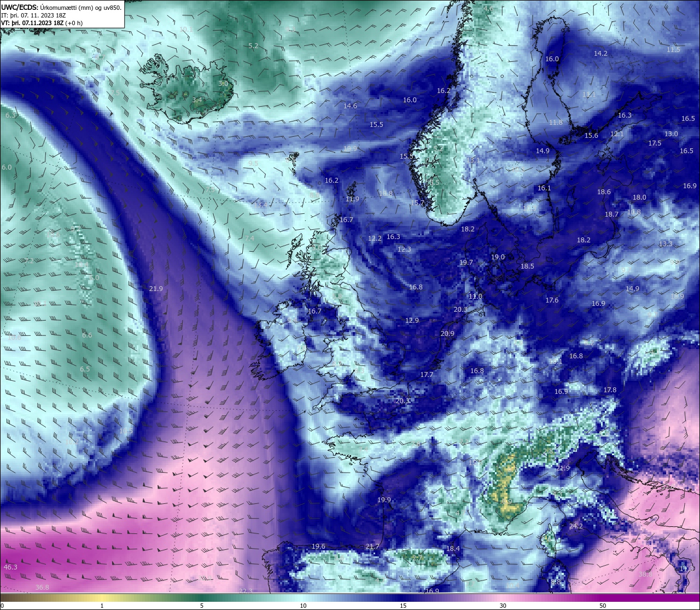
Task: Click the 9.5 value on the map
Action: click(253, 164)
